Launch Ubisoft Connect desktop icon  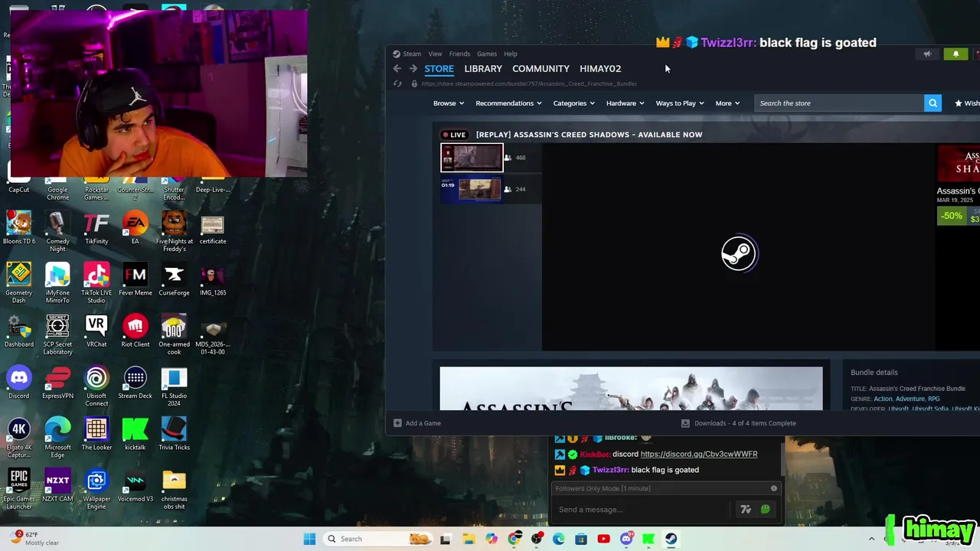tap(96, 386)
